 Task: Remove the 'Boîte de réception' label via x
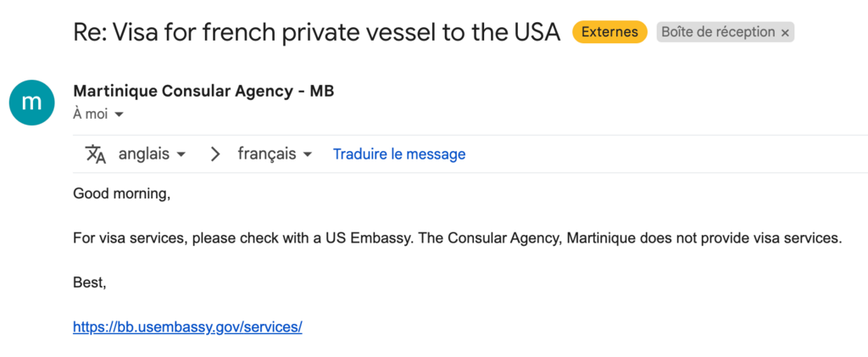tap(784, 33)
